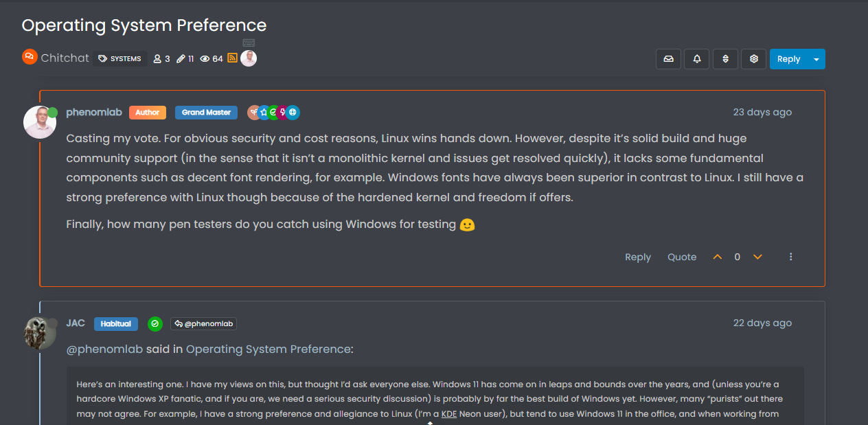Open the Chitchat category link
This screenshot has height=425, width=868.
[x=65, y=58]
